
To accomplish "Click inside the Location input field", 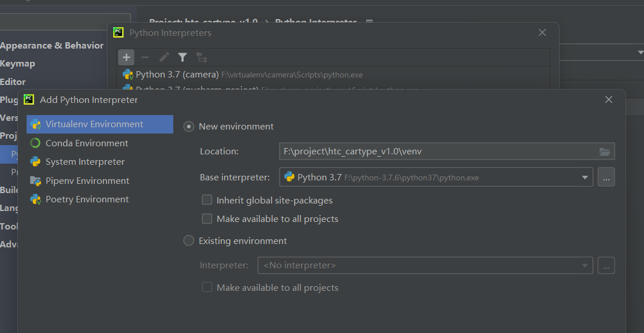I will tap(404, 151).
